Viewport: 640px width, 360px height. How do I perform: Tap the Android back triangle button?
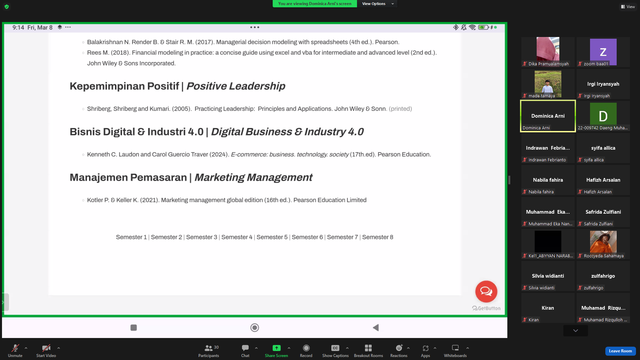click(x=376, y=327)
